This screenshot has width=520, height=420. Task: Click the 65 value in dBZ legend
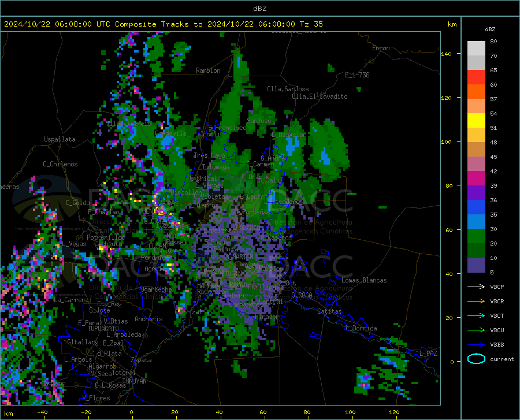point(493,70)
